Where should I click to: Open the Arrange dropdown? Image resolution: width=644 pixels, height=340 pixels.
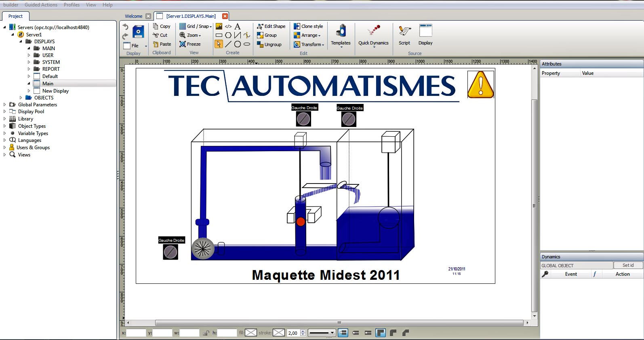click(x=307, y=35)
